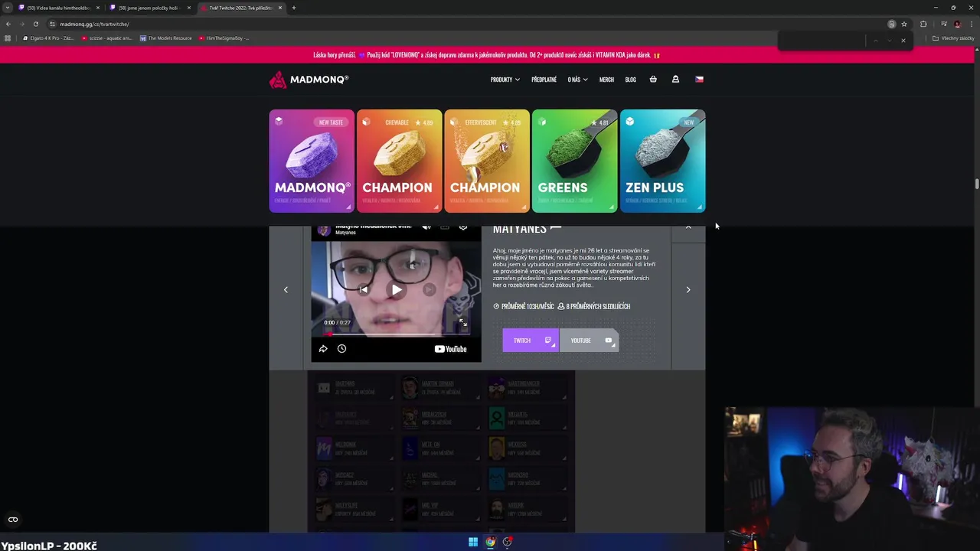Viewport: 980px width, 551px height.
Task: Open the scizzie bookmark
Action: click(106, 38)
